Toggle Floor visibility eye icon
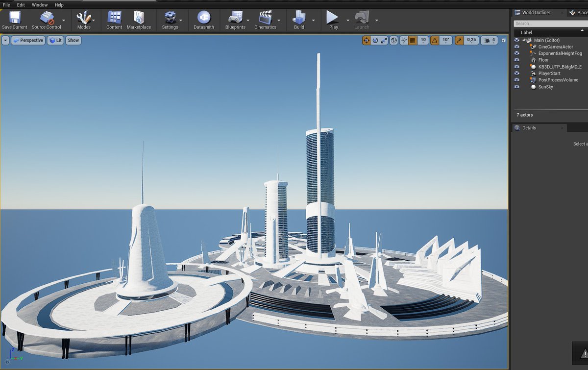This screenshot has width=588, height=370. (x=516, y=60)
